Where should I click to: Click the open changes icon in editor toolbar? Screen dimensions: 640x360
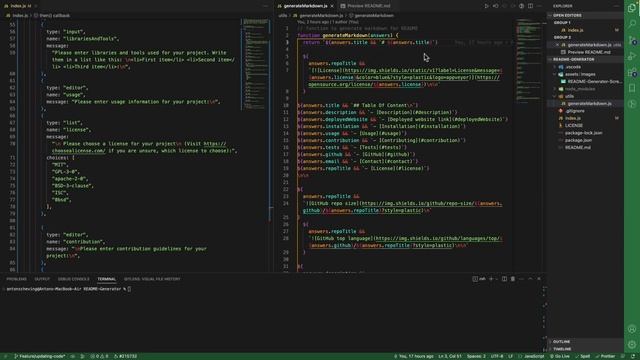pos(495,6)
